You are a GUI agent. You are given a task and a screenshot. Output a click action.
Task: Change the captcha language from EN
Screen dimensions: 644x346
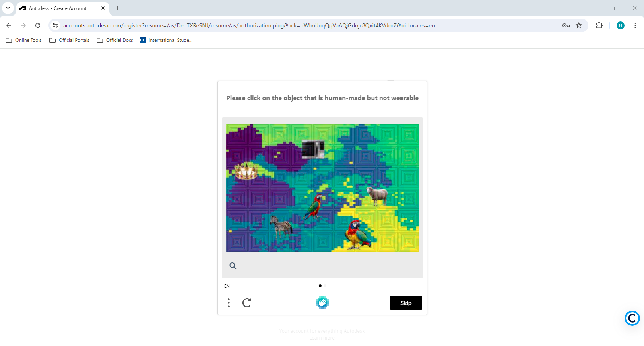point(227,286)
